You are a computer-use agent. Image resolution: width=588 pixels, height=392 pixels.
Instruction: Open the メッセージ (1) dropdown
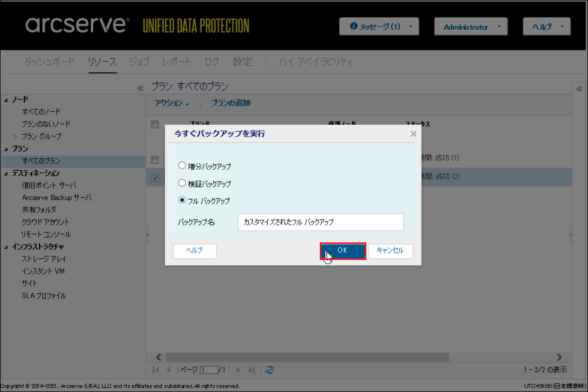[x=379, y=27]
